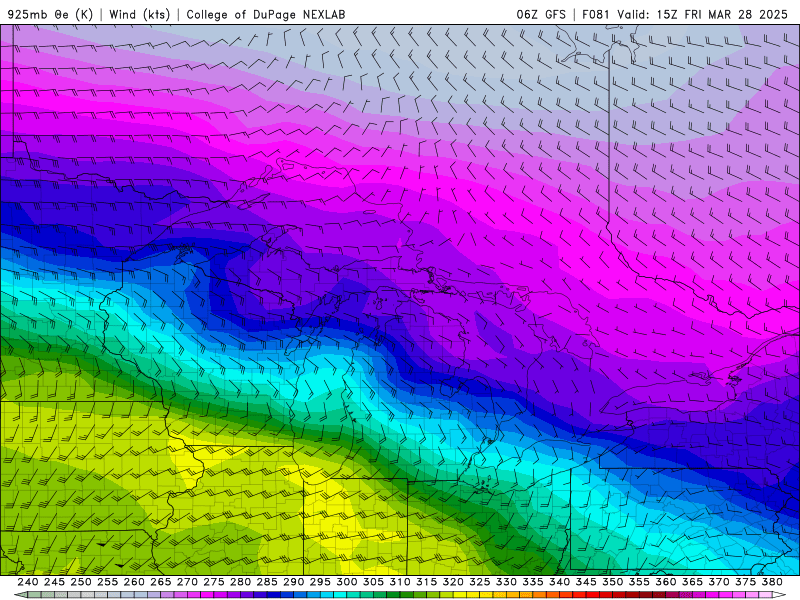
Task: Select the 350 theta-e scale label
Action: pos(612,582)
